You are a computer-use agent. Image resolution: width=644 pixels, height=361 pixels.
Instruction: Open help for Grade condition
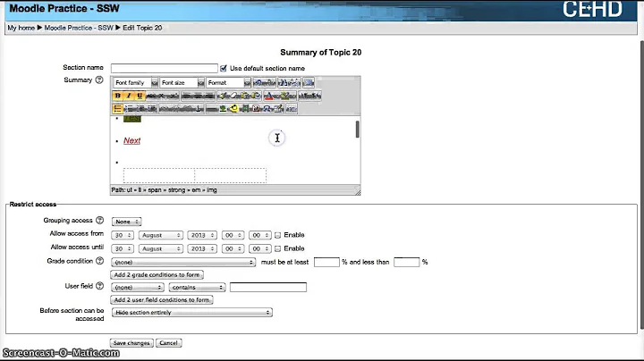pyautogui.click(x=99, y=261)
